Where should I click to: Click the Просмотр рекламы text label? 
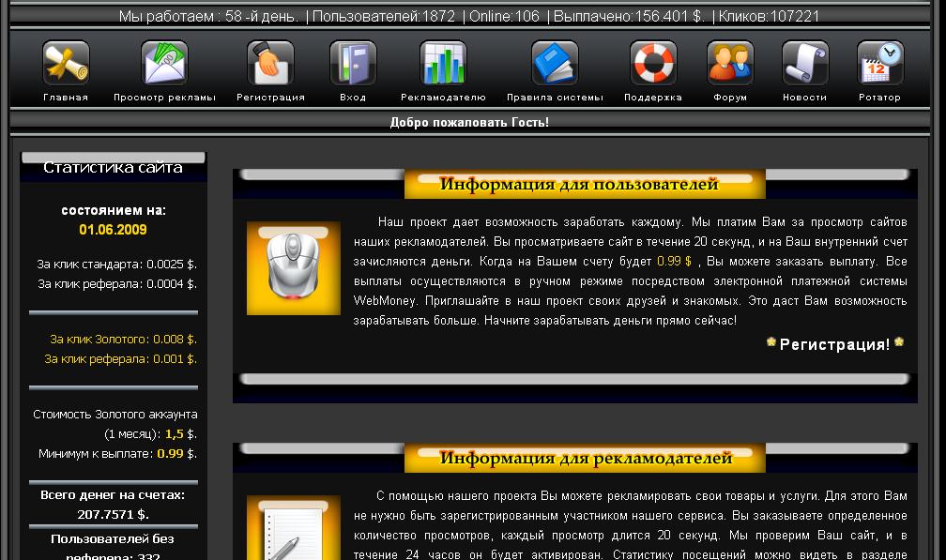165,97
